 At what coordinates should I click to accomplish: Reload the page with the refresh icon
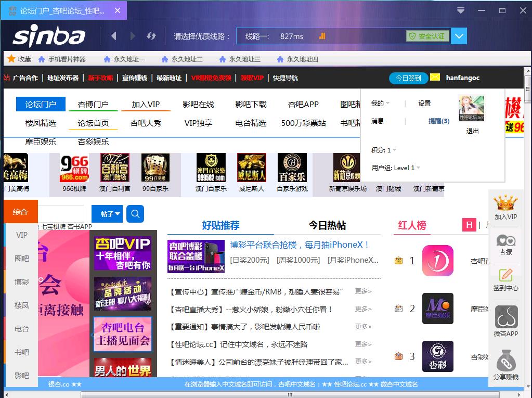click(x=151, y=36)
